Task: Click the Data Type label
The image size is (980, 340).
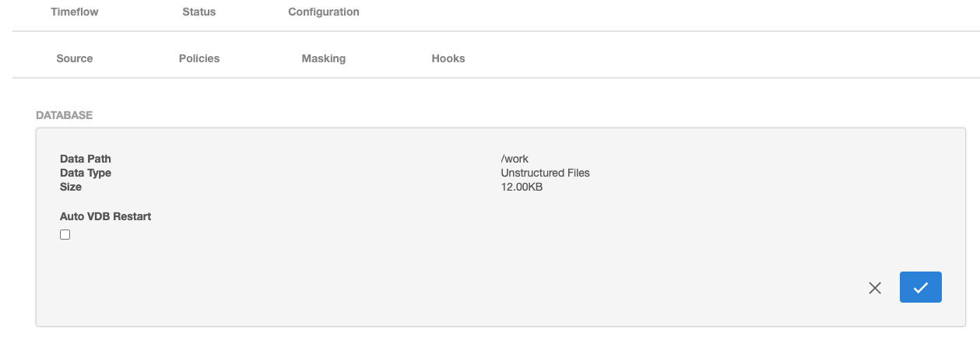Action: click(86, 173)
